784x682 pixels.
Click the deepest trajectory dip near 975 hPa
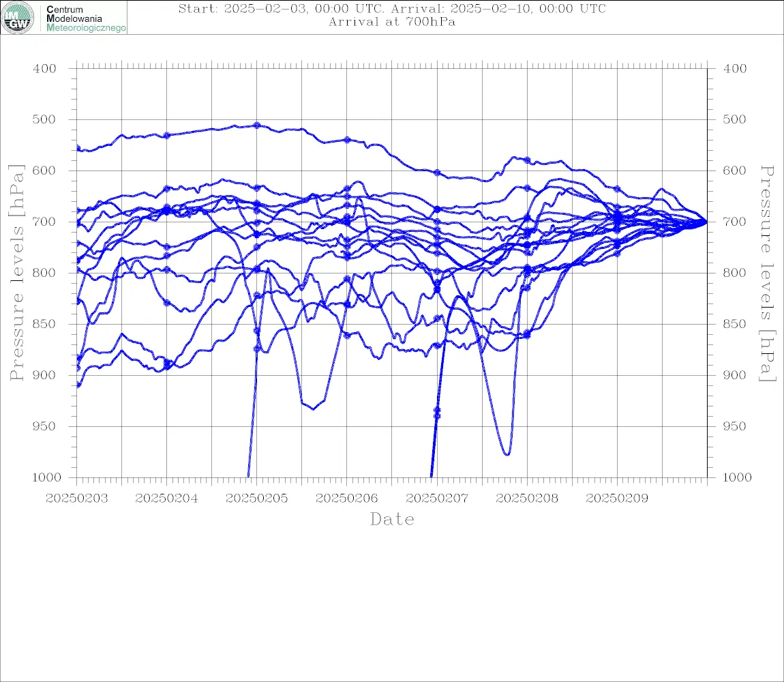[507, 454]
